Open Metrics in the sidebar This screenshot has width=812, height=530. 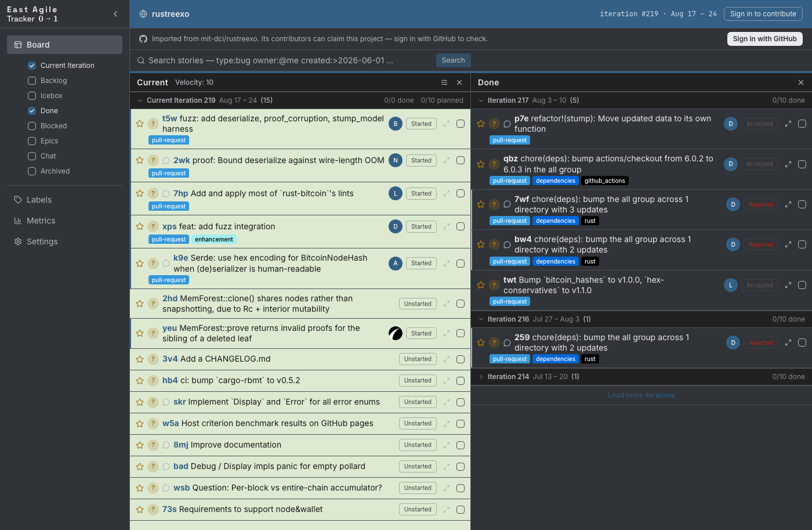tap(64, 221)
